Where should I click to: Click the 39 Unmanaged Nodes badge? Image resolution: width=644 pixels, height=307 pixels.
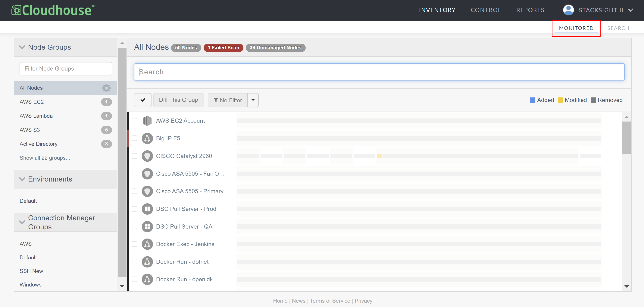(276, 48)
